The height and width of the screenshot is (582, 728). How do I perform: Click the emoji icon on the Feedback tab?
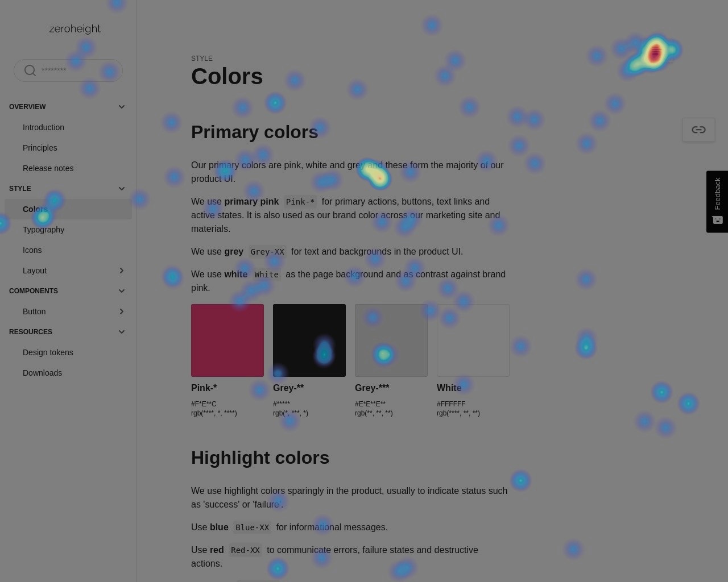point(717,220)
